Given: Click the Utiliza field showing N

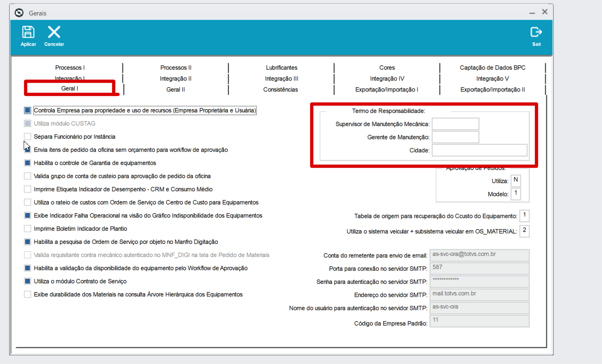Looking at the screenshot, I should [516, 180].
